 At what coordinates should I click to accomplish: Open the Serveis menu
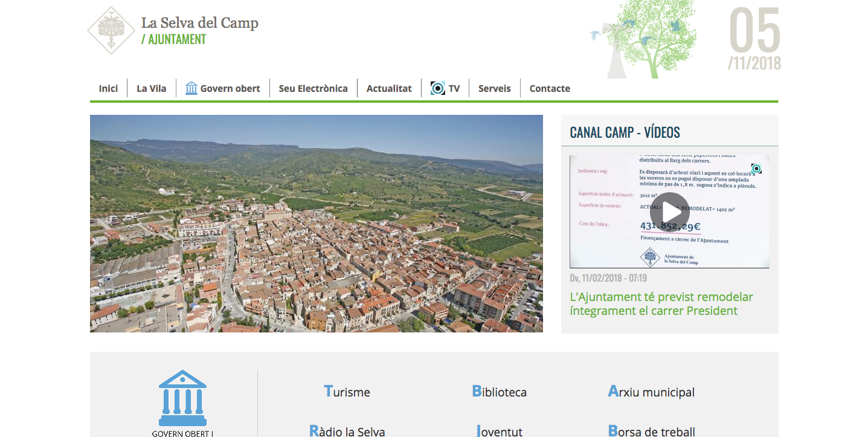pos(494,88)
